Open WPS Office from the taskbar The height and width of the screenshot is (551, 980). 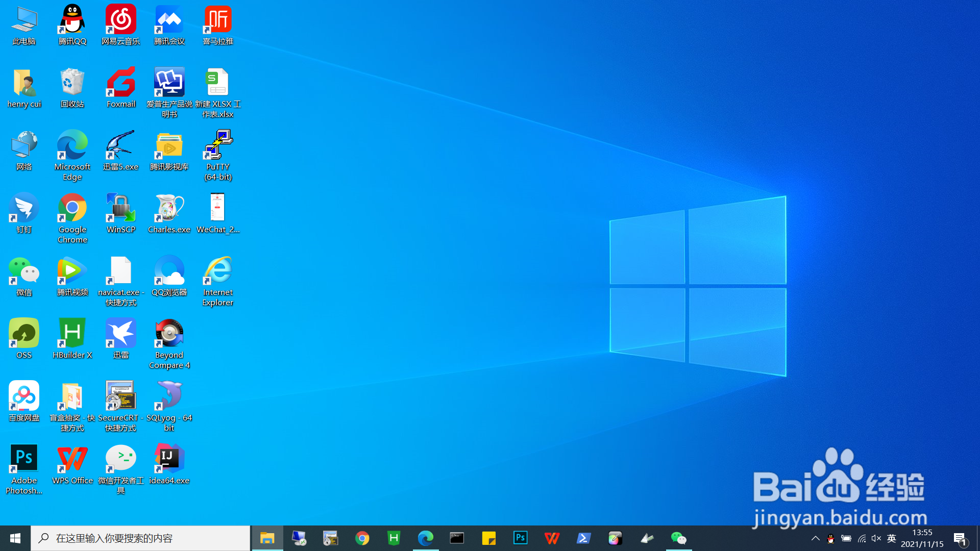[552, 538]
